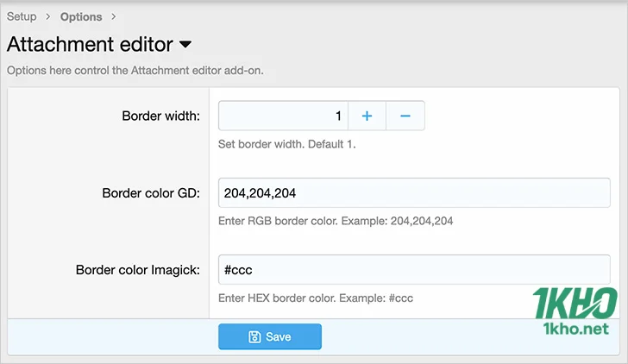Click the Attachment editor page title
The height and width of the screenshot is (364, 628).
click(x=90, y=44)
